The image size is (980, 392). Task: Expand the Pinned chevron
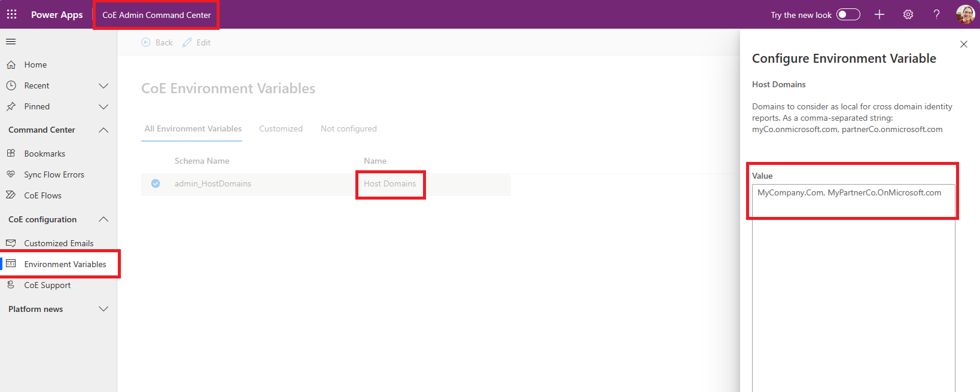(x=104, y=107)
